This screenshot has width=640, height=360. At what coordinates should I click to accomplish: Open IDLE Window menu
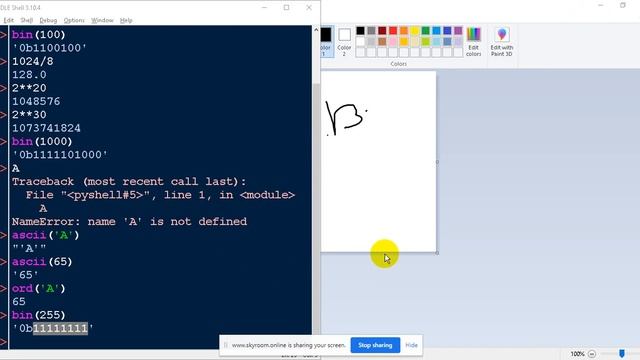point(102,20)
